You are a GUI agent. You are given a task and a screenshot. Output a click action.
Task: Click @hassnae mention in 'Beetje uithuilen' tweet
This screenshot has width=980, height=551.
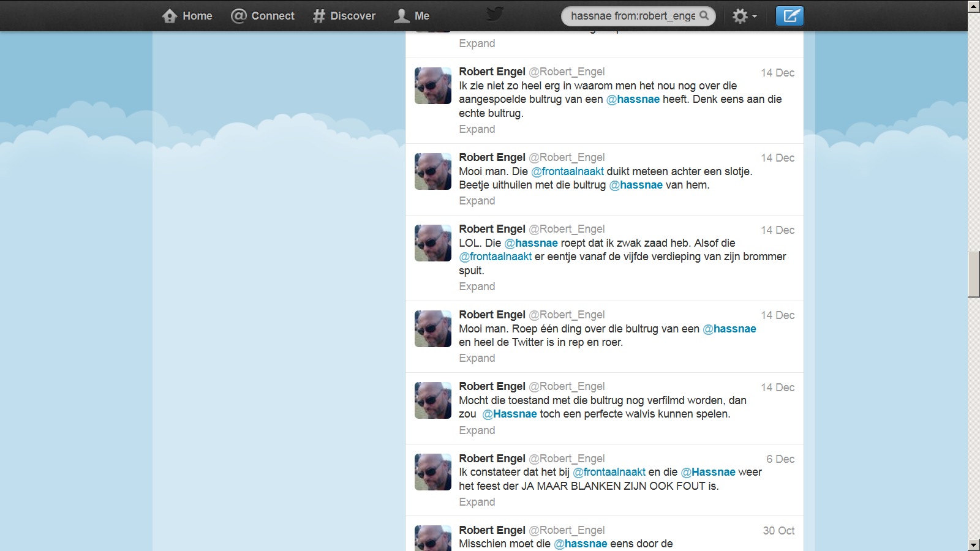coord(636,185)
